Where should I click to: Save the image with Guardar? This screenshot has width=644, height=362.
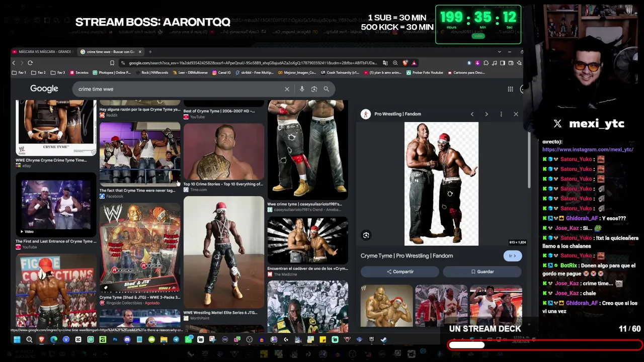[482, 271]
